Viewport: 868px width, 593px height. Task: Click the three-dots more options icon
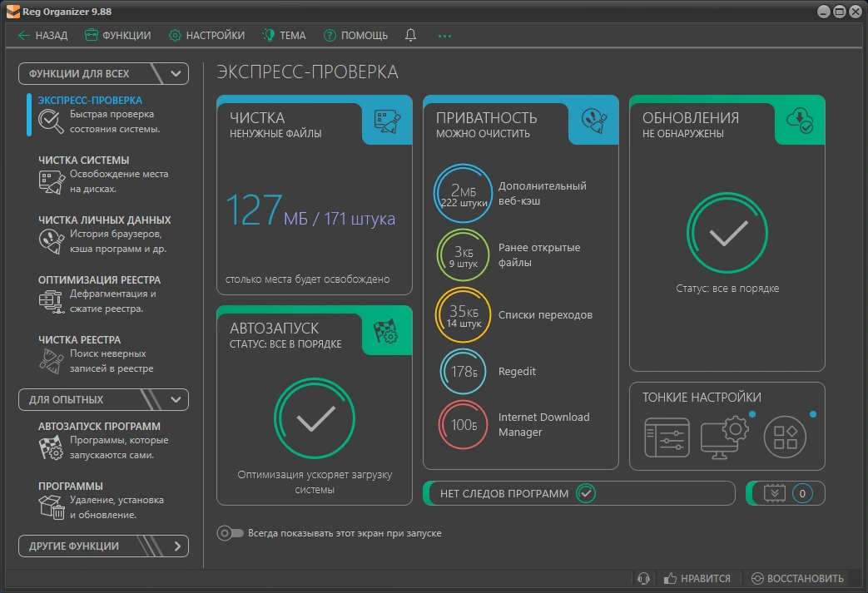pos(444,36)
